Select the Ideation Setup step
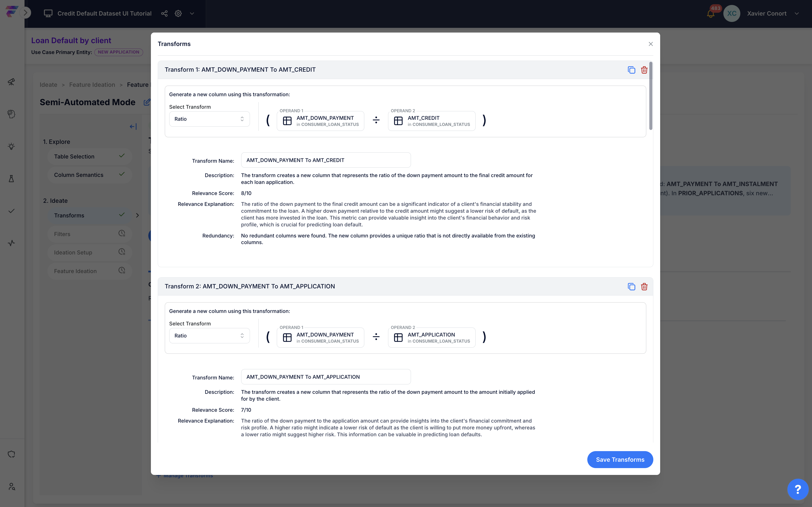This screenshot has height=507, width=812. (90, 253)
